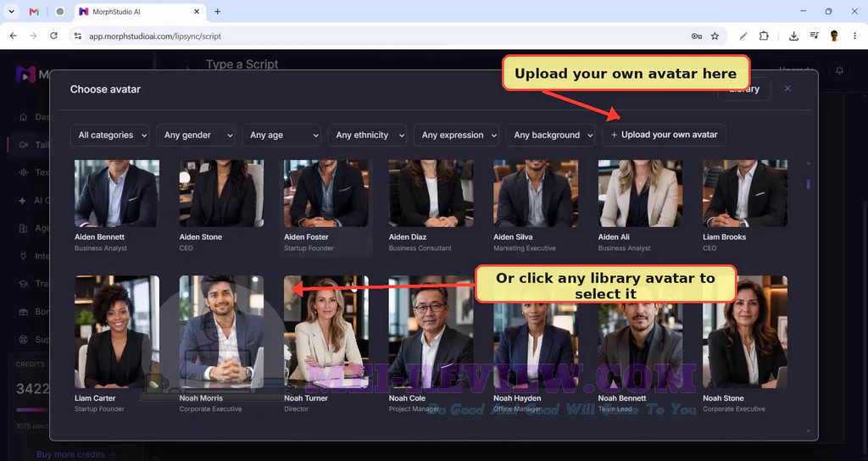Close the Choose avatar dialog

[787, 88]
